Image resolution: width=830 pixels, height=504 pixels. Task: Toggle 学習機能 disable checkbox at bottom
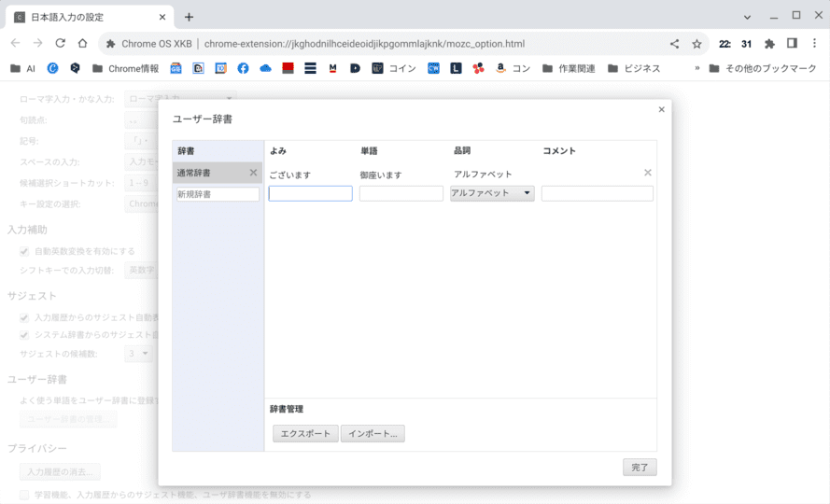pyautogui.click(x=24, y=495)
